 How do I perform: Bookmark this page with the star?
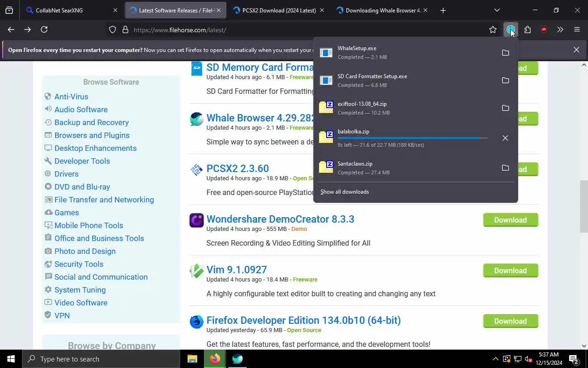click(x=493, y=29)
